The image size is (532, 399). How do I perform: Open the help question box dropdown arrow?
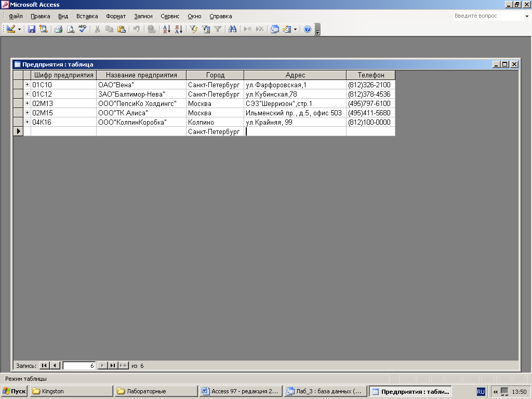pyautogui.click(x=527, y=16)
